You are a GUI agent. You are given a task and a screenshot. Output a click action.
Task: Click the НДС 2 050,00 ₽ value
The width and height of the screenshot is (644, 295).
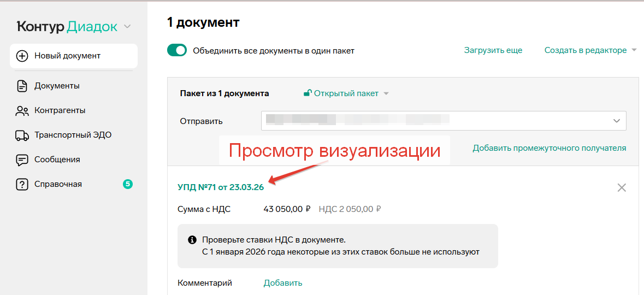[350, 209]
